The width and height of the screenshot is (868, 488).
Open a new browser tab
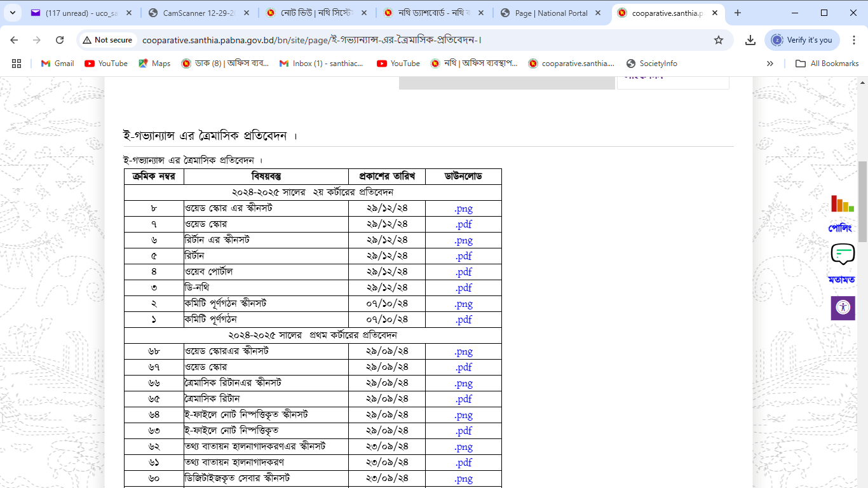(x=738, y=13)
